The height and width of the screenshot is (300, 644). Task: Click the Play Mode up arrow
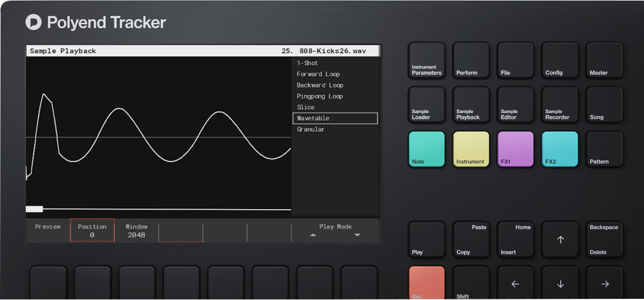point(313,235)
